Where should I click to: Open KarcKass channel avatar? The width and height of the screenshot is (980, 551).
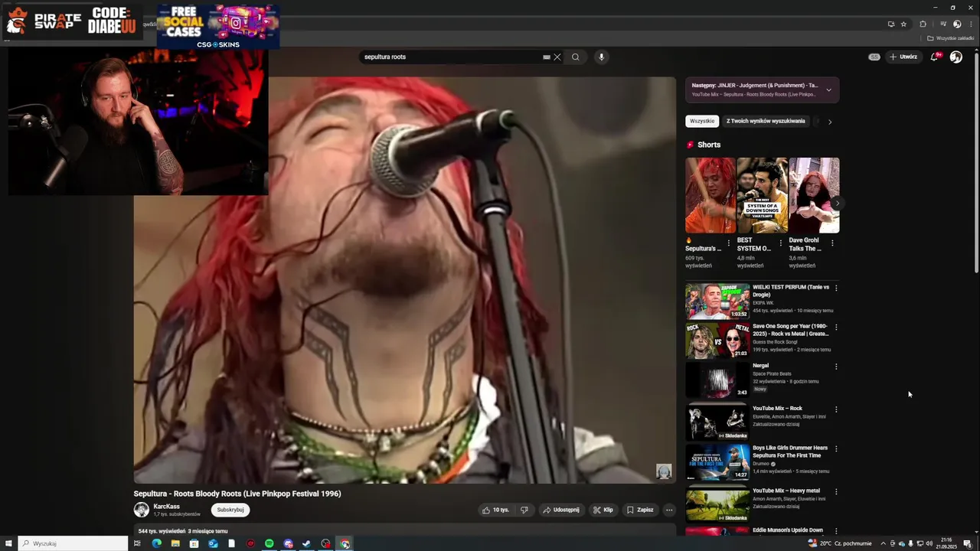tap(142, 510)
